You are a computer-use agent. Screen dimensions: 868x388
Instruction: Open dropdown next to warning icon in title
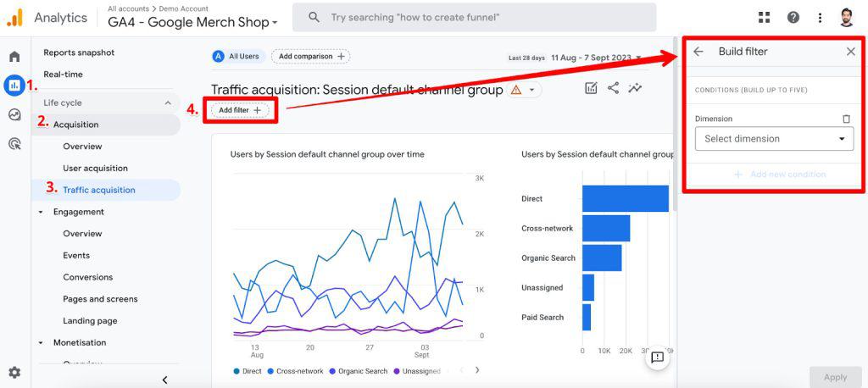point(532,90)
